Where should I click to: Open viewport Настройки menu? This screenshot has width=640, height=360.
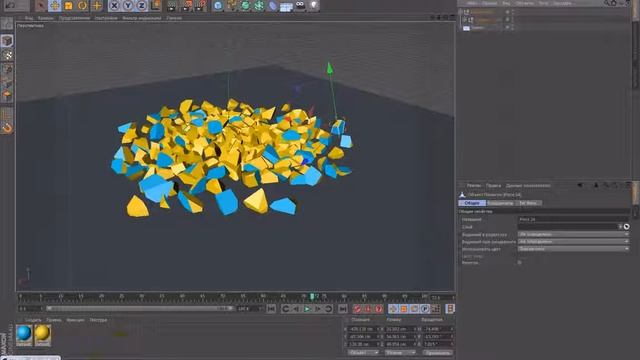pos(106,18)
